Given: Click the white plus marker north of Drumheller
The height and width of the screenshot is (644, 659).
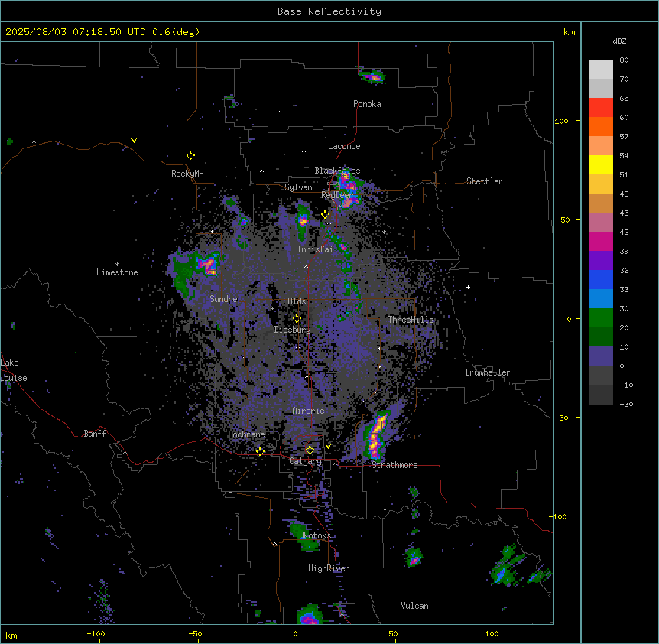Looking at the screenshot, I should tap(468, 287).
